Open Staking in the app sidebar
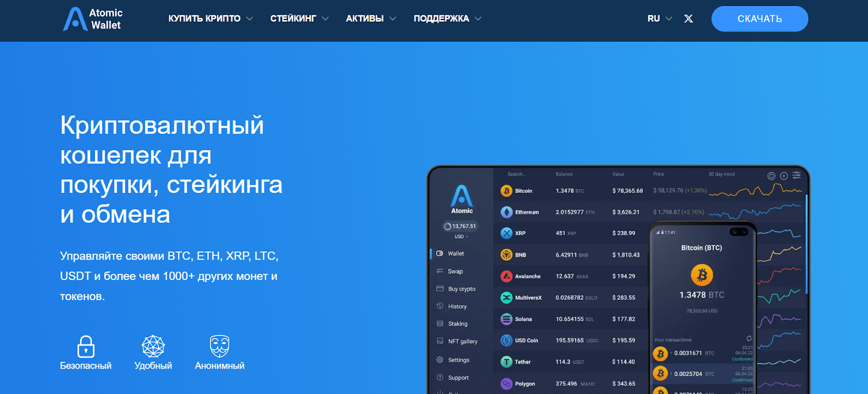This screenshot has height=394, width=868. click(x=452, y=324)
